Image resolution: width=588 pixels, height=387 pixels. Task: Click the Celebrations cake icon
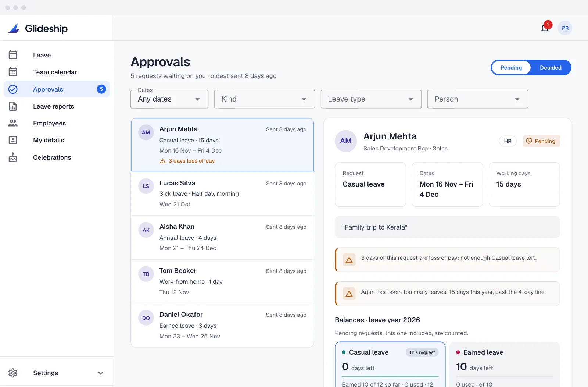click(x=13, y=157)
